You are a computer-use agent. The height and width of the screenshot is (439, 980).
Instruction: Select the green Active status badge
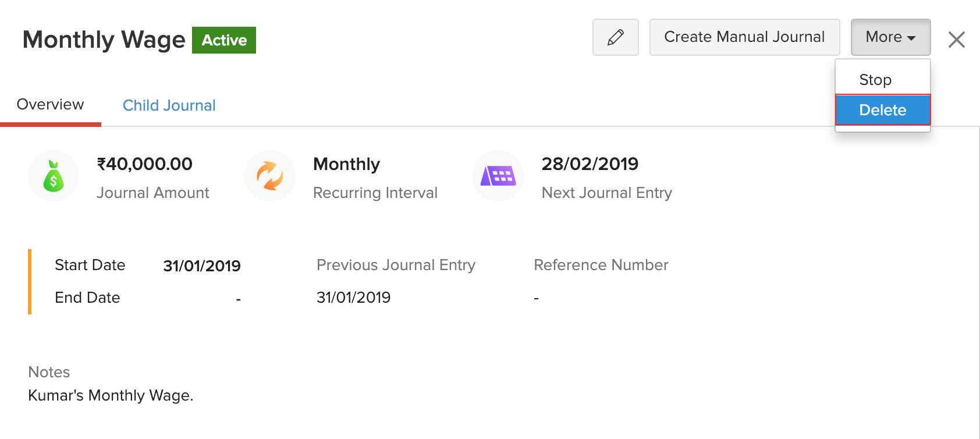click(x=224, y=40)
